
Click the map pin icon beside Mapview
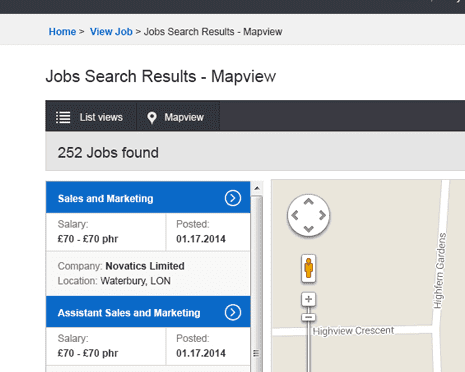point(152,118)
